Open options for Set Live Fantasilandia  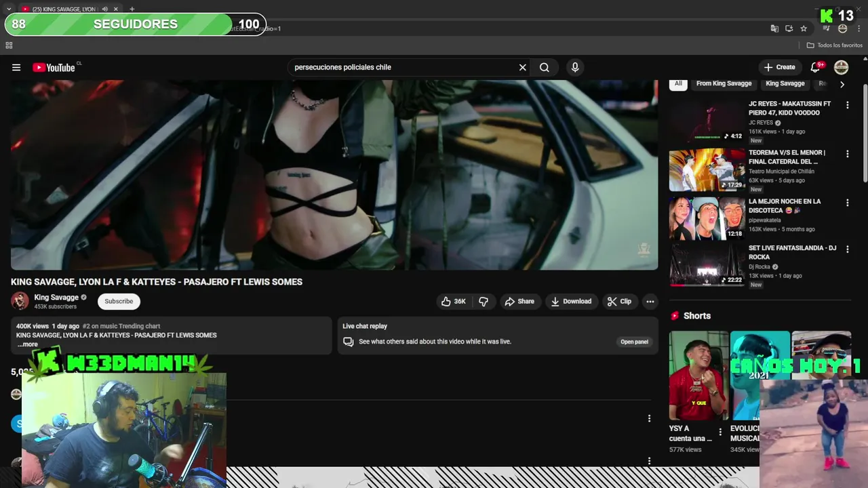pyautogui.click(x=847, y=249)
